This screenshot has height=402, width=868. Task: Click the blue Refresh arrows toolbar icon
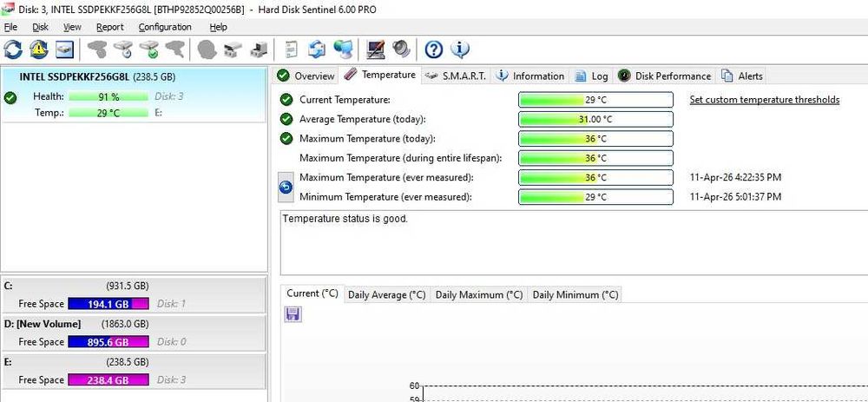click(x=13, y=49)
